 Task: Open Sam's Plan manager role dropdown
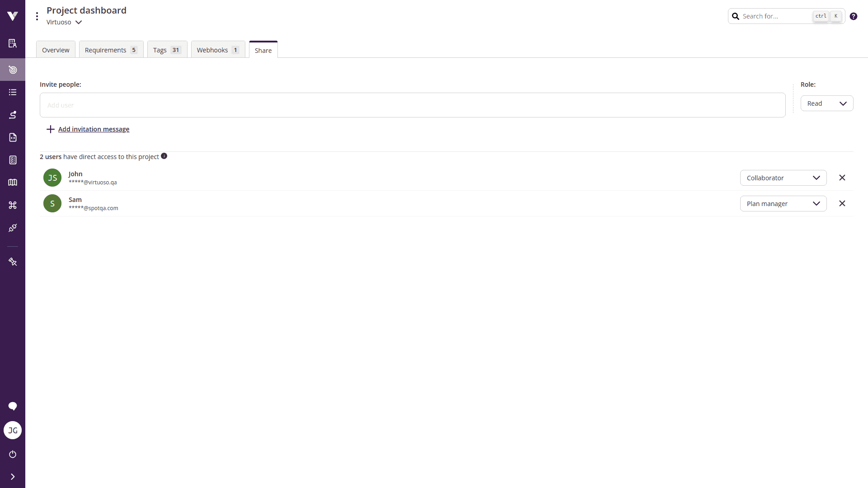783,203
